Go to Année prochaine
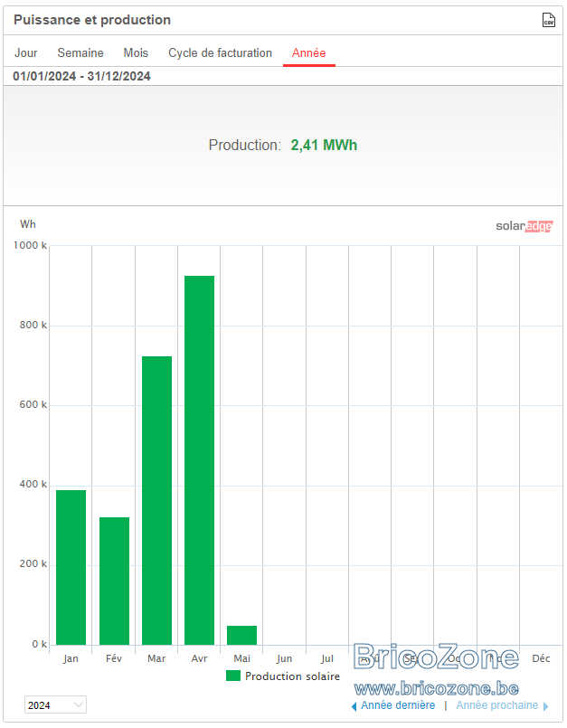 coord(496,705)
